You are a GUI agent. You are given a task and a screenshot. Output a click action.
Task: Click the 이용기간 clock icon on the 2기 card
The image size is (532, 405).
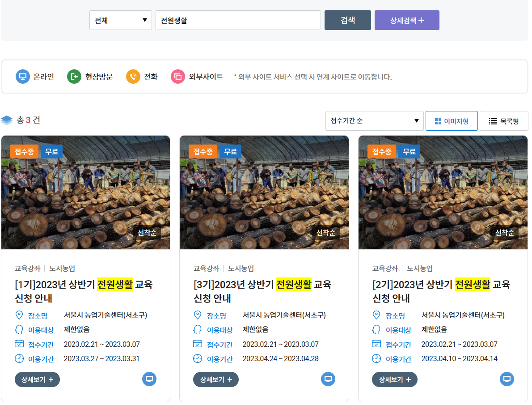[376, 358]
